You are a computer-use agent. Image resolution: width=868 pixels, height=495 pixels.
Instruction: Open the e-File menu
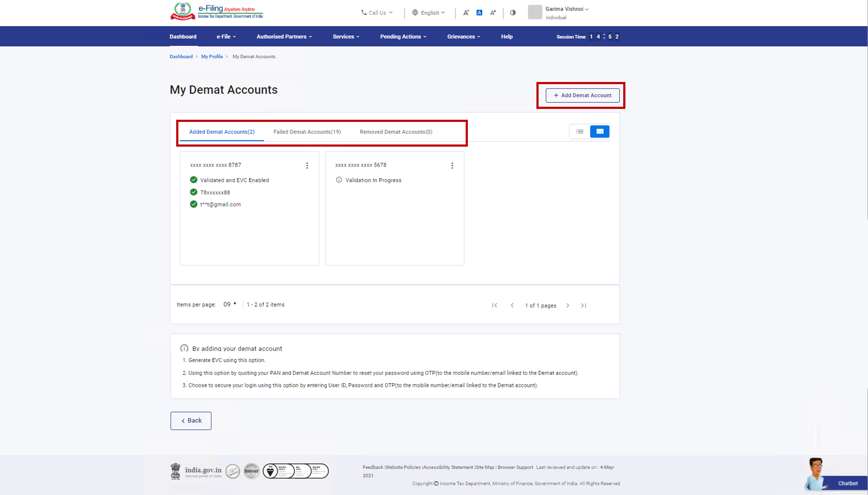(x=226, y=36)
